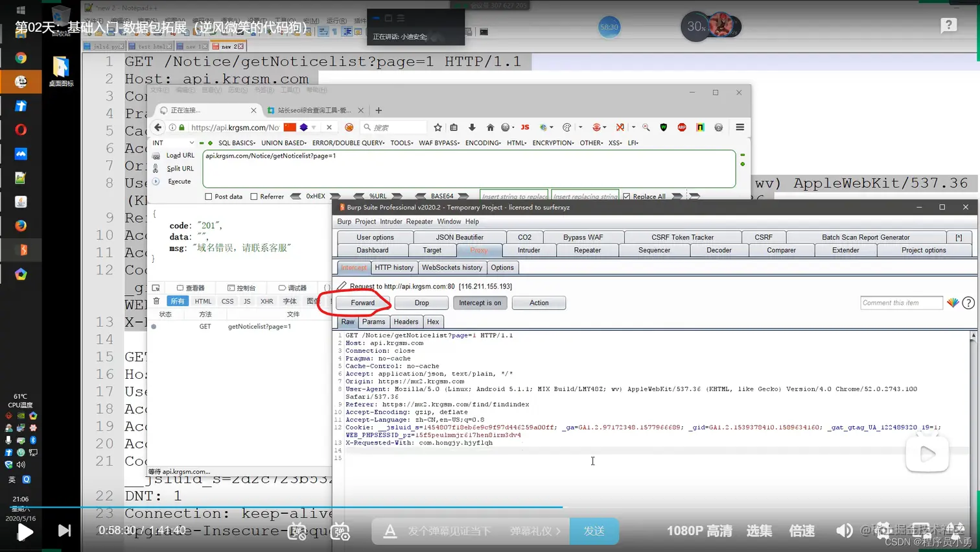
Task: Open the Proxy Options sub-tab
Action: pyautogui.click(x=502, y=267)
